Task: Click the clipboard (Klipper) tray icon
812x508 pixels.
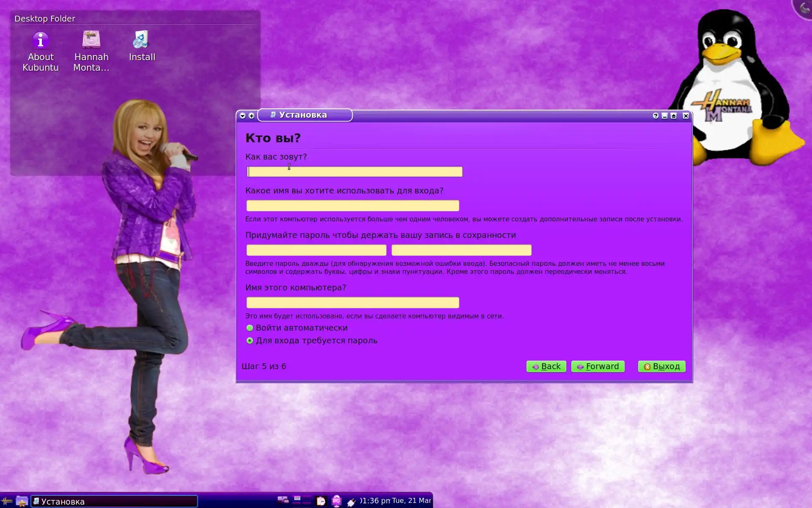Action: 321,501
